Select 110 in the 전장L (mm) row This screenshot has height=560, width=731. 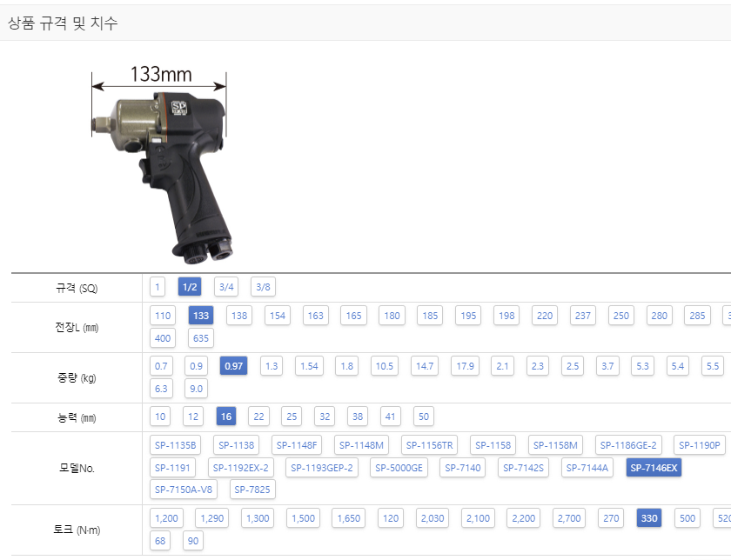[x=163, y=316]
